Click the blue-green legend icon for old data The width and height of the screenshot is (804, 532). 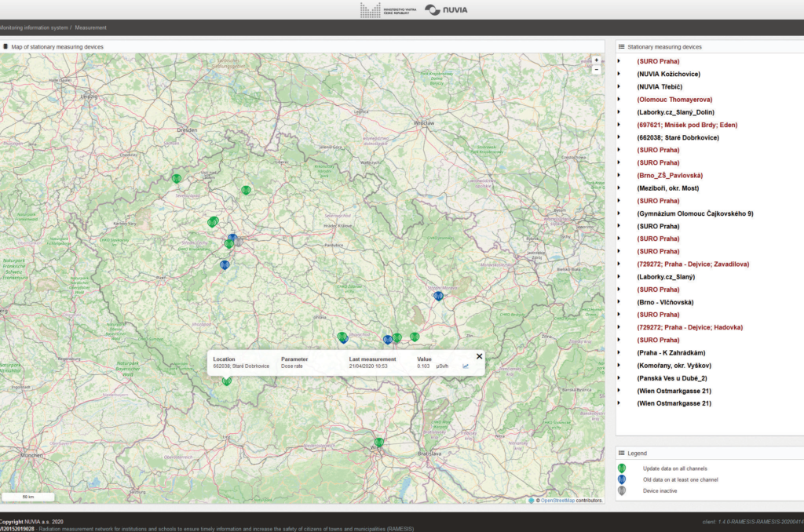click(623, 479)
